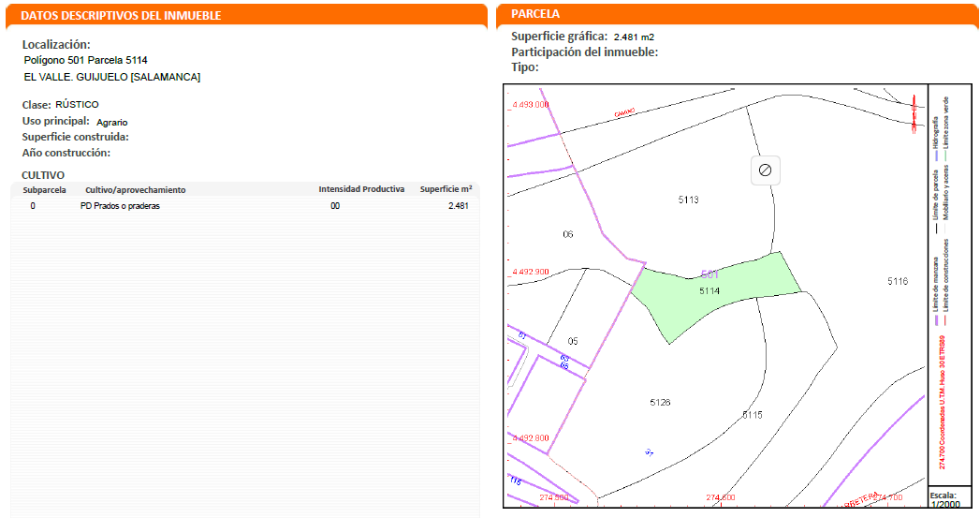Click parcel 5126 label on map

click(660, 402)
